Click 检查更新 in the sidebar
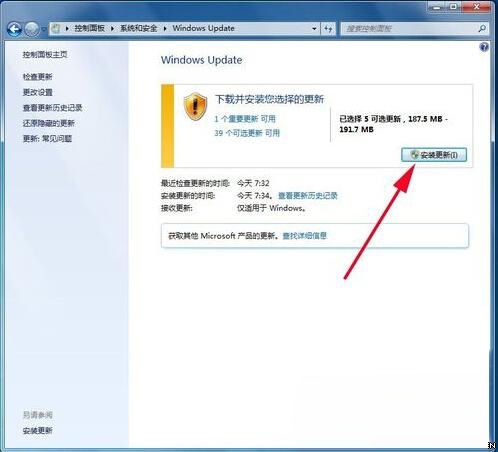This screenshot has height=452, width=498. (x=37, y=77)
